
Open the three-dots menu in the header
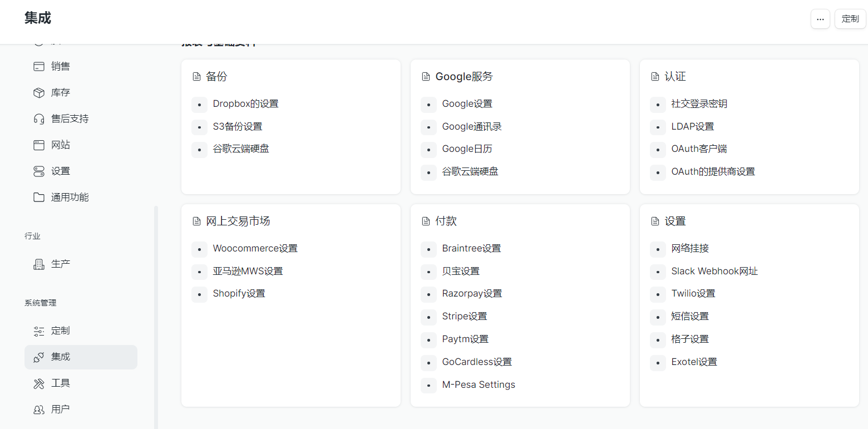pos(820,19)
